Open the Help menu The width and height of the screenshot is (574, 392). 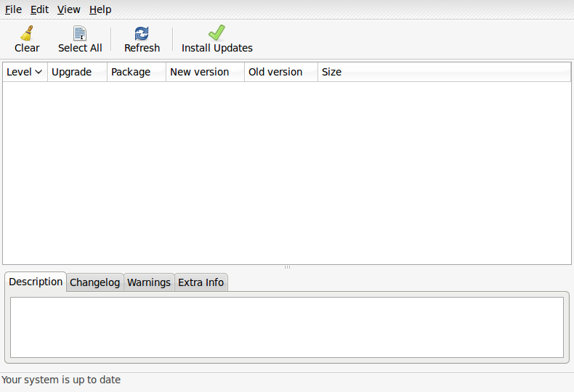(x=100, y=9)
